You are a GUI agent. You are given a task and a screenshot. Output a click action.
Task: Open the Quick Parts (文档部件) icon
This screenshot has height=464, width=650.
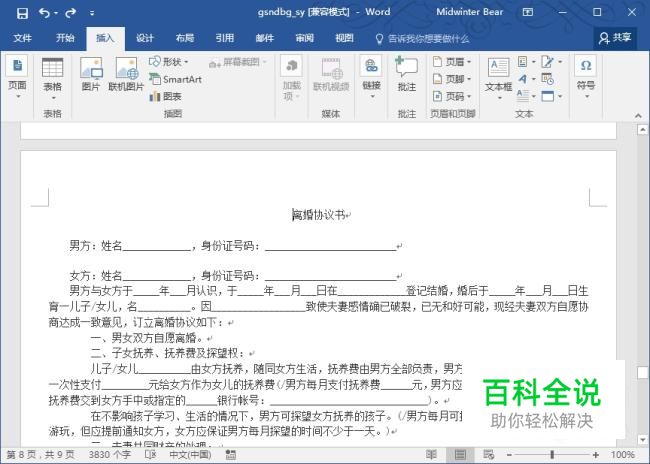[x=526, y=62]
